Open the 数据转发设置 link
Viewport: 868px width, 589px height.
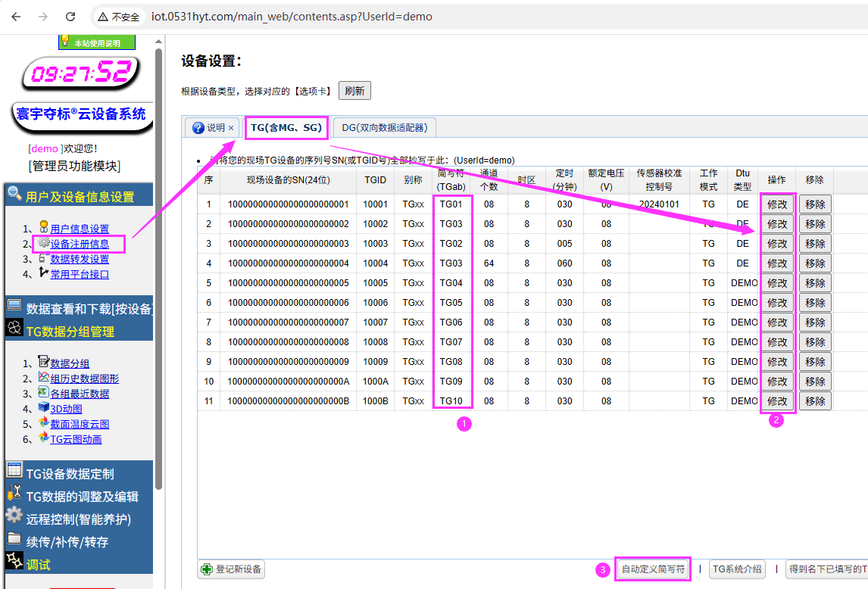80,259
